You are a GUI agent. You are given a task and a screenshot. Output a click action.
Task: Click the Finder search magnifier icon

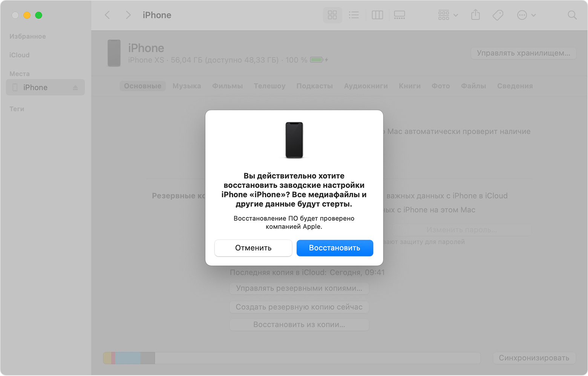[x=572, y=15]
